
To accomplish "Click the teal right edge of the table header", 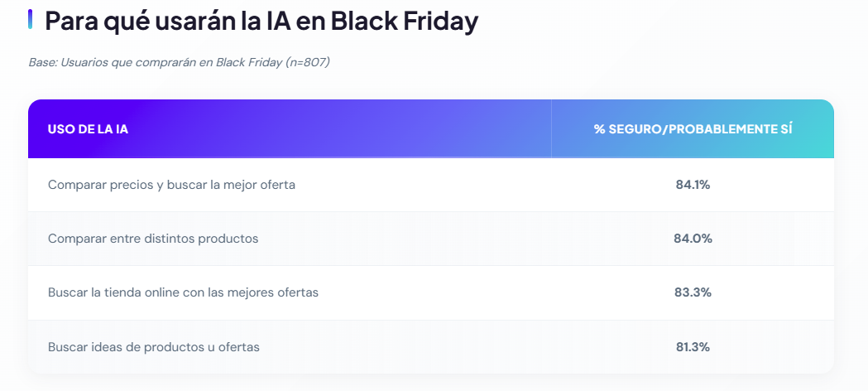I will pyautogui.click(x=823, y=129).
